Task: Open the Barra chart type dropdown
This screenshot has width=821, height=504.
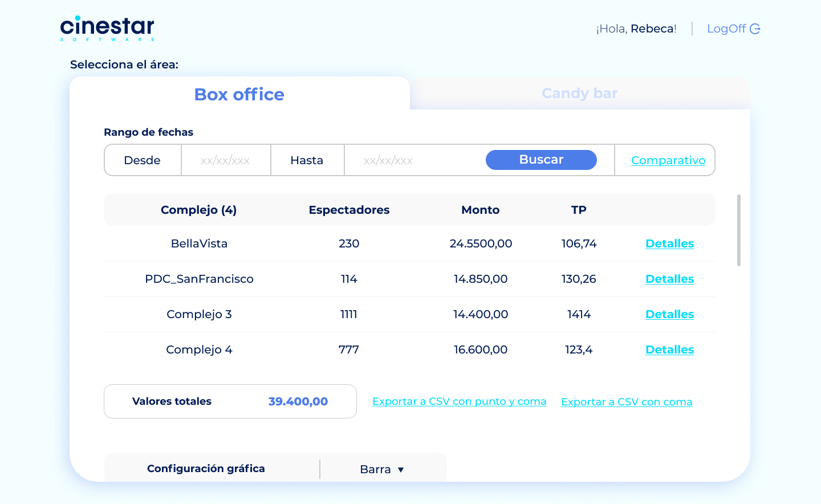Action: click(383, 469)
